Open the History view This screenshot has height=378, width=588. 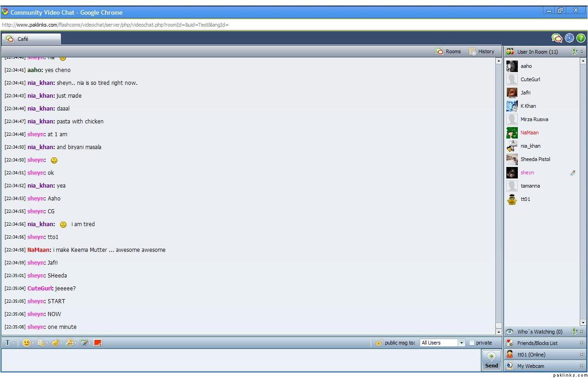pyautogui.click(x=482, y=51)
